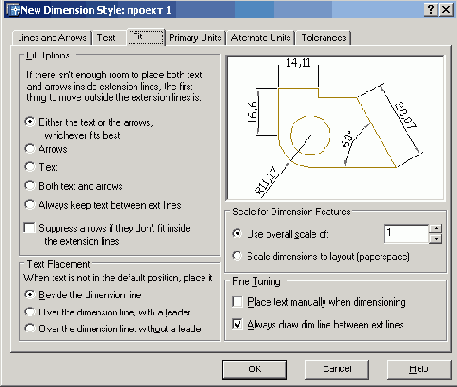
Task: Choose the Text fit option
Action: pos(30,167)
